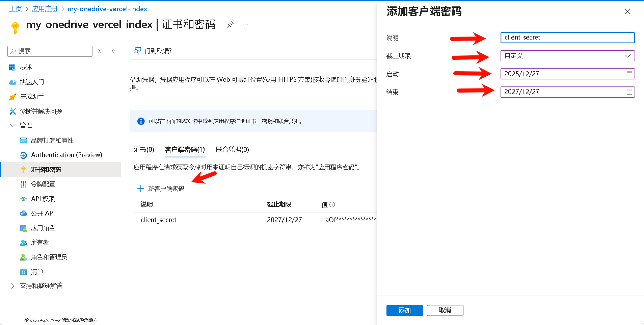Click the calendar icon for end date

629,92
